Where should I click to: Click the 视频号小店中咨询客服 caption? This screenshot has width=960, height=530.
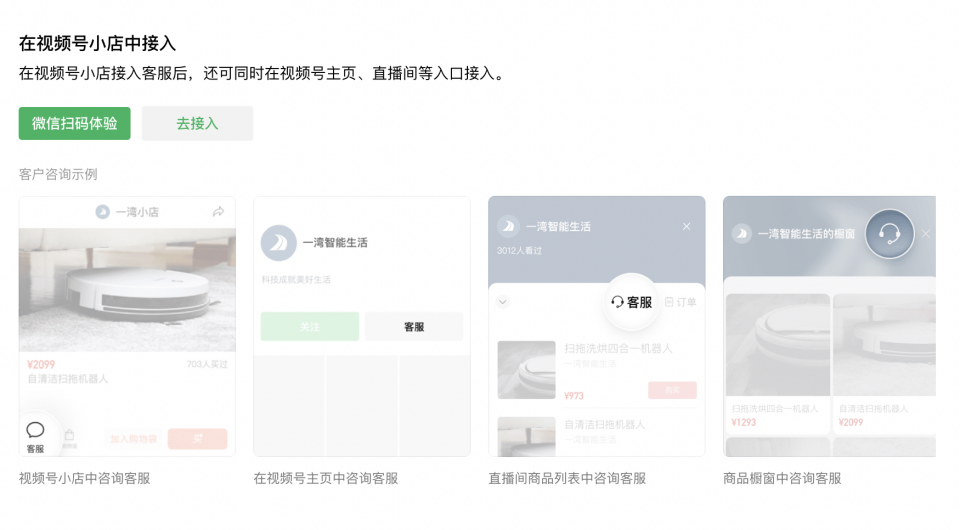[x=84, y=479]
